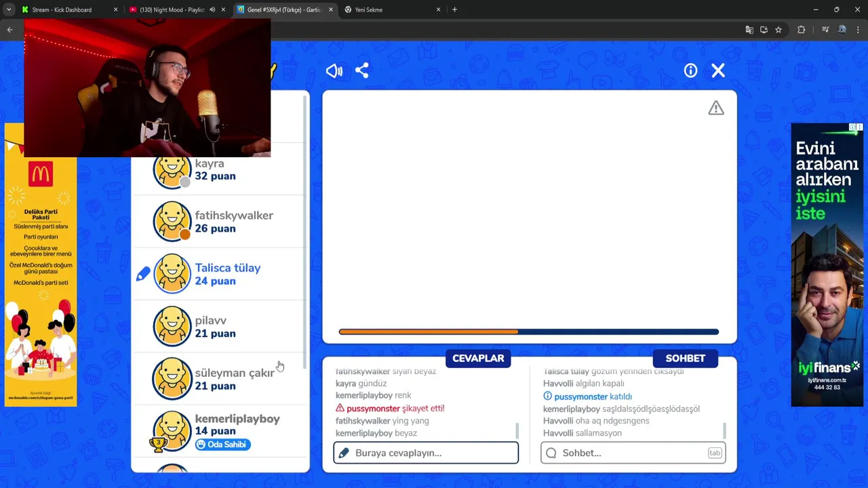
Task: Select player name 'fatihskywalker' in list
Action: (234, 216)
